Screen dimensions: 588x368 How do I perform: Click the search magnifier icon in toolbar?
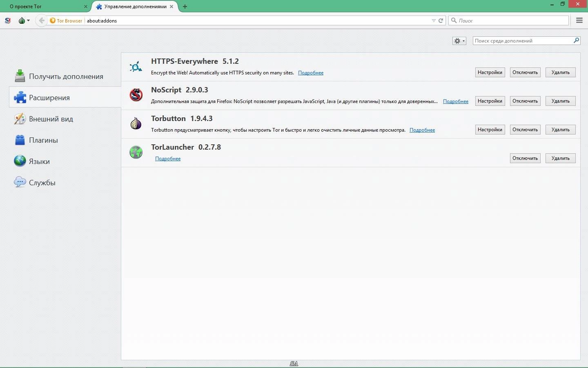click(454, 20)
